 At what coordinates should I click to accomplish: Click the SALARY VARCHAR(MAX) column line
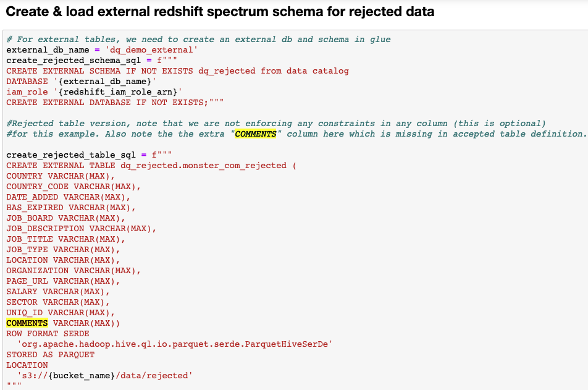58,292
